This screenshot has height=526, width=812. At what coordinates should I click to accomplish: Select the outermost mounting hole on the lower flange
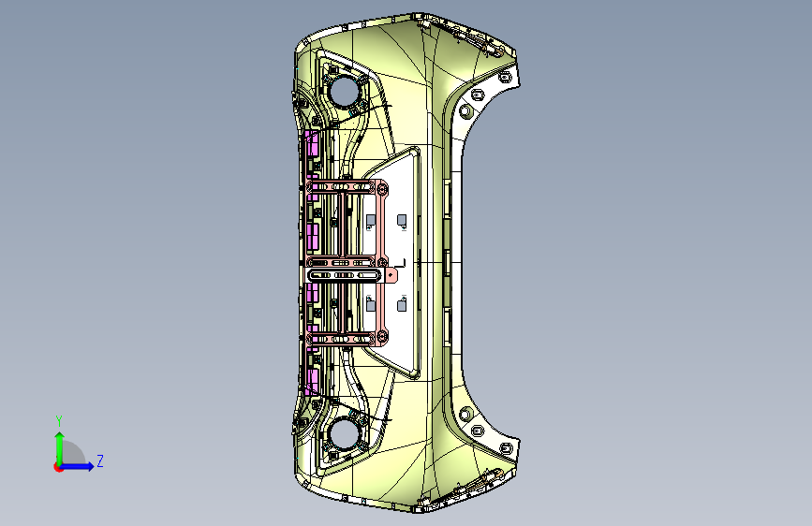pos(505,448)
